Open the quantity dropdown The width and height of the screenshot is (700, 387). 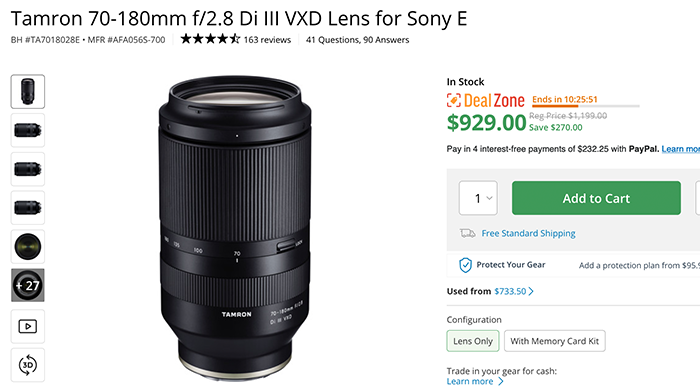click(x=478, y=198)
